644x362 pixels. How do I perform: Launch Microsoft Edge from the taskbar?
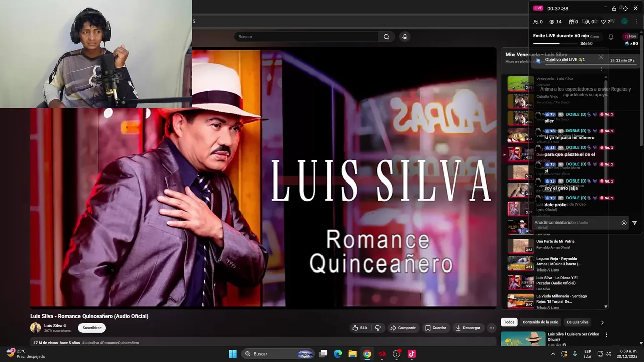(x=338, y=354)
